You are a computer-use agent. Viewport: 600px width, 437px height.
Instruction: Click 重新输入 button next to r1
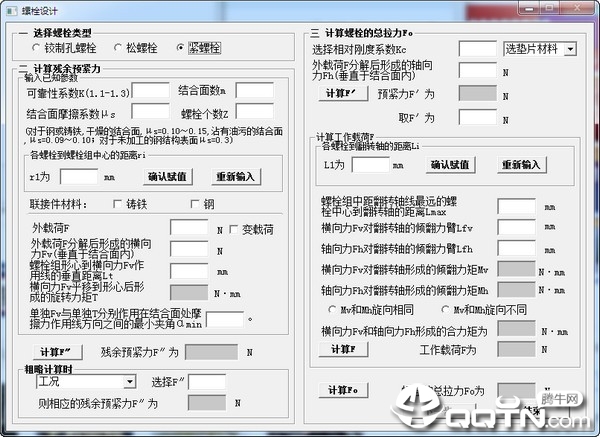click(236, 177)
